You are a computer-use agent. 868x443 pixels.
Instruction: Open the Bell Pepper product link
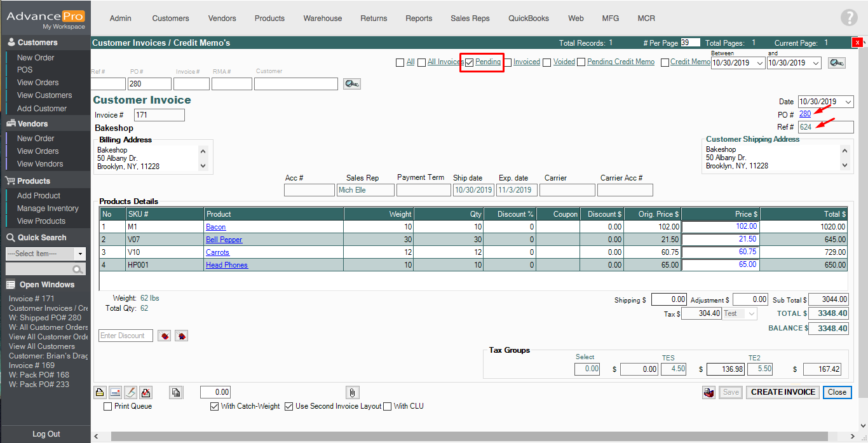[224, 240]
